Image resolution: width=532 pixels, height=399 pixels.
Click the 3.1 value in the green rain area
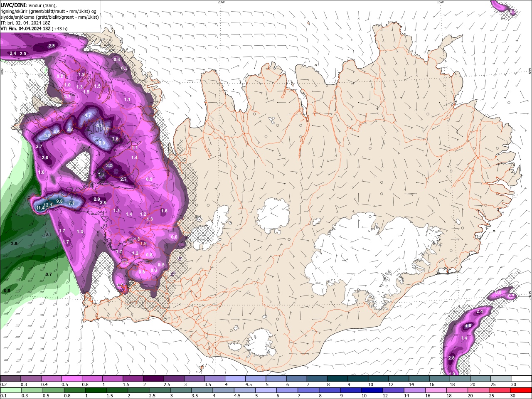[x=48, y=234]
